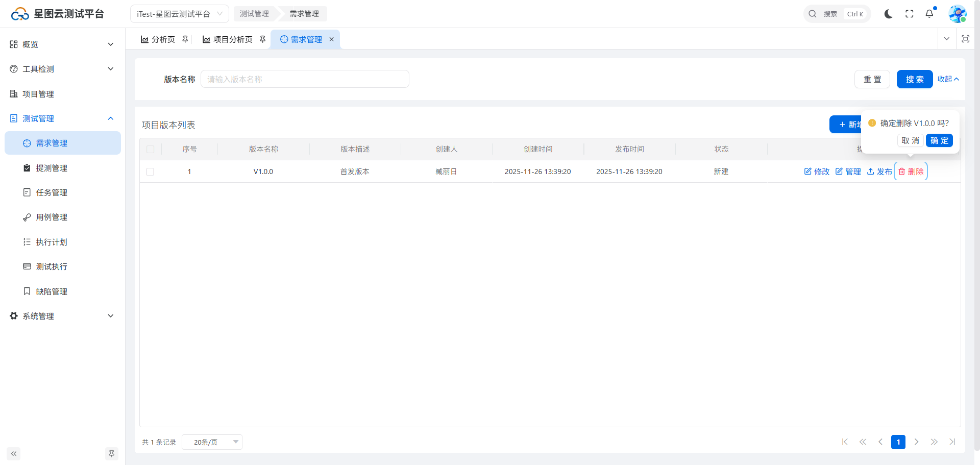980x465 pixels.
Task: Open the 20条/页 page size dropdown
Action: click(212, 442)
